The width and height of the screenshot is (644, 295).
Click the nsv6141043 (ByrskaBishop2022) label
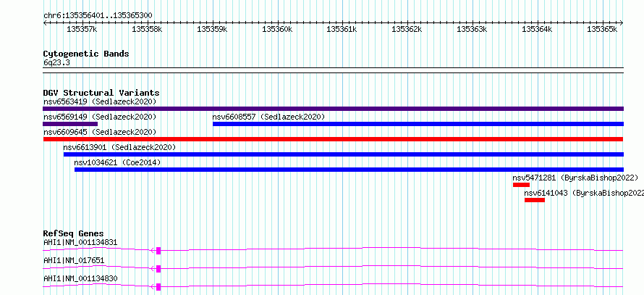584,193
